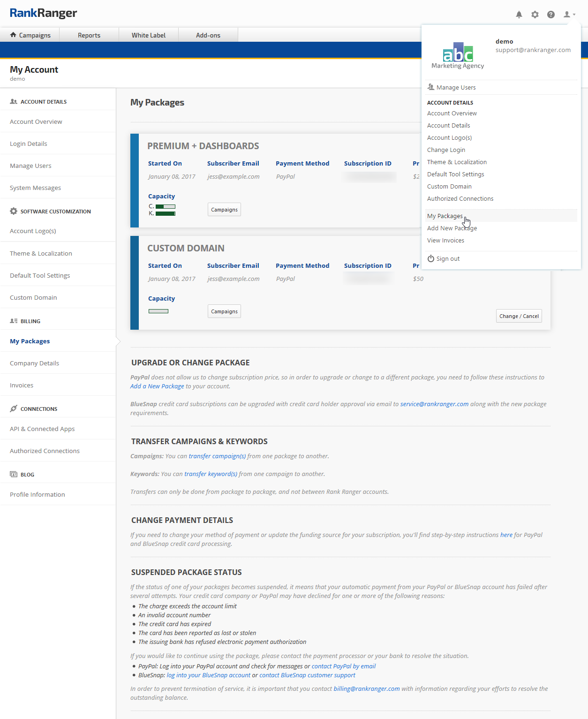588x719 pixels.
Task: Click Campaigns button in Premium + Dashboards package
Action: [224, 210]
